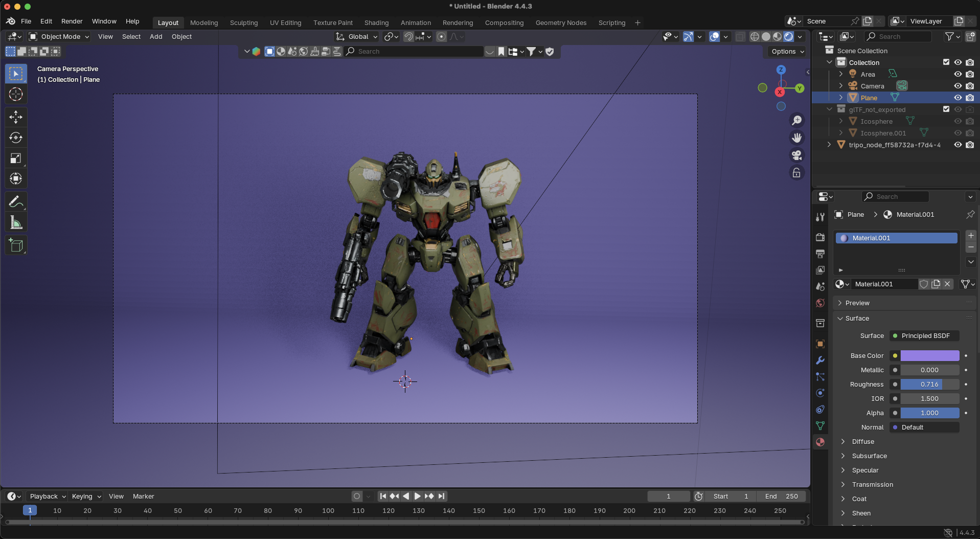The image size is (980, 539).
Task: Select the Move tool in the toolbar
Action: pos(16,117)
